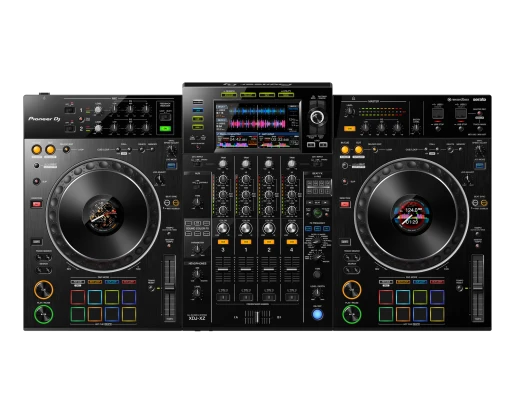Click the channel 4 Trim knob
Screen dimensions: 515x415
pyautogui.click(x=292, y=164)
